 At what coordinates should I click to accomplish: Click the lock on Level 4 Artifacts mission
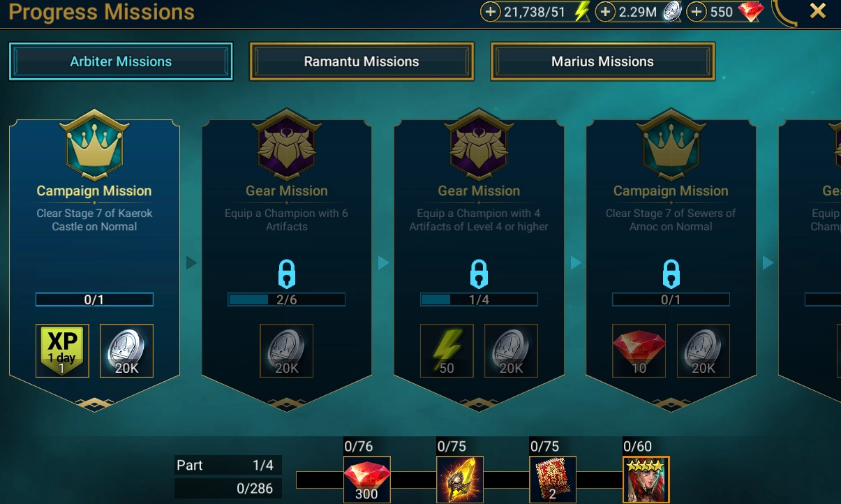coord(479,273)
